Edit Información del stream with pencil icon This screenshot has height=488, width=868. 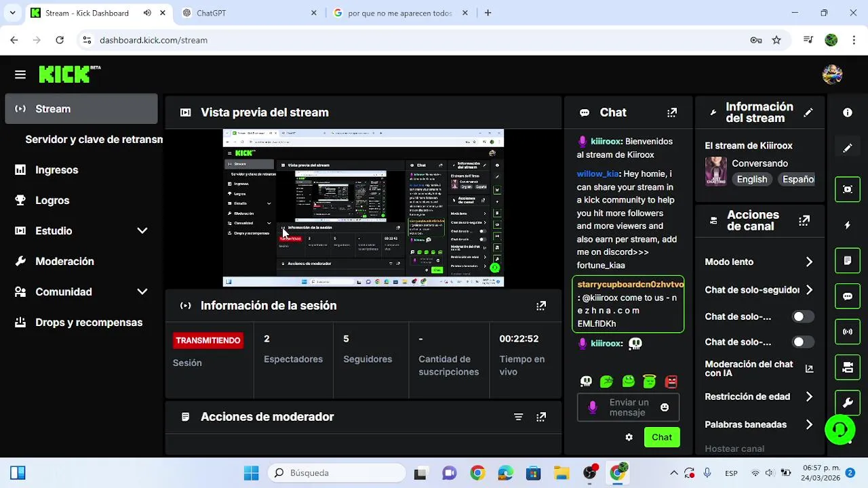coord(808,113)
